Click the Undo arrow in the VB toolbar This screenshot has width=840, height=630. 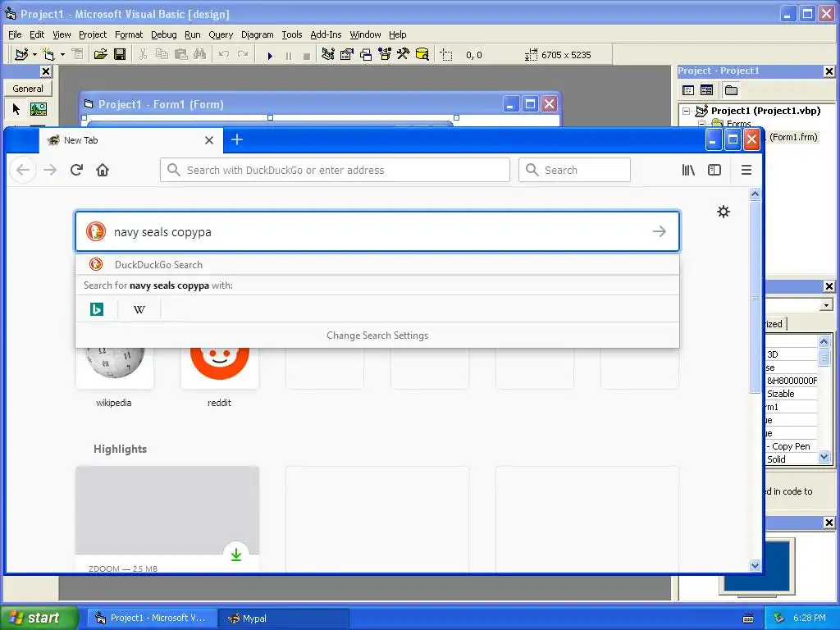click(224, 55)
